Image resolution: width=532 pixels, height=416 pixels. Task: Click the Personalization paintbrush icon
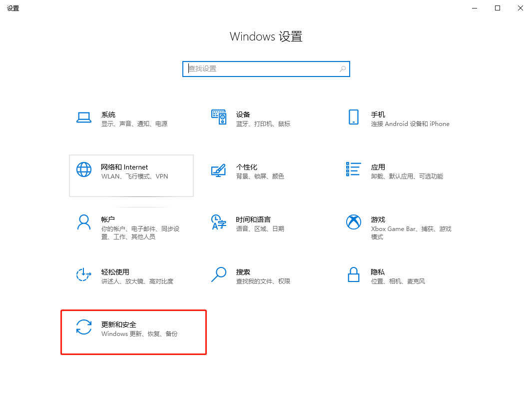coord(218,170)
